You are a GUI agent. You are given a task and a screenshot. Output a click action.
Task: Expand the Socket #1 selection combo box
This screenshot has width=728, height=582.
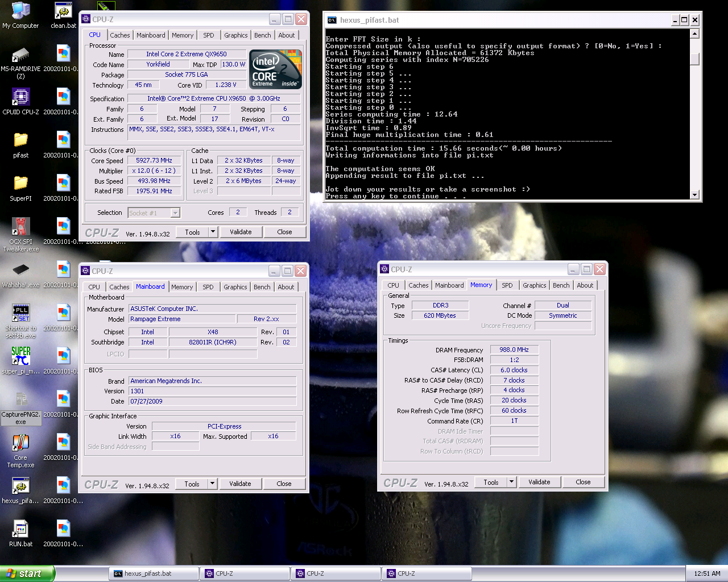pyautogui.click(x=175, y=213)
